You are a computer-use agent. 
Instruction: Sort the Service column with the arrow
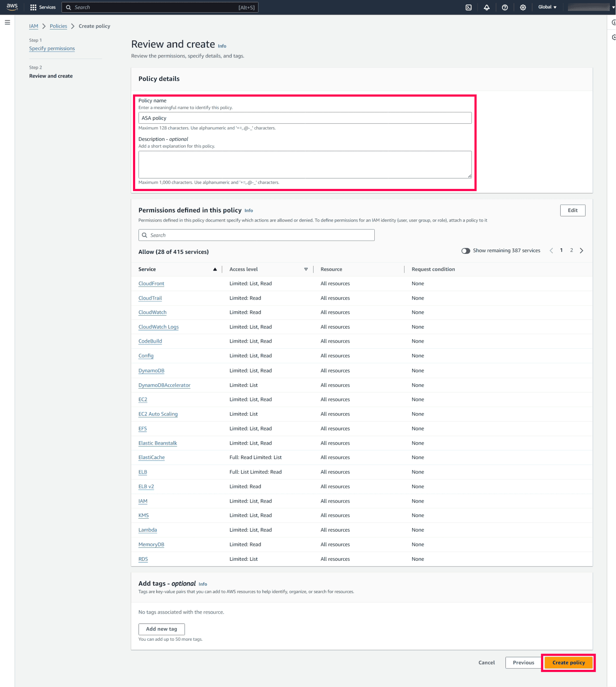pos(215,269)
